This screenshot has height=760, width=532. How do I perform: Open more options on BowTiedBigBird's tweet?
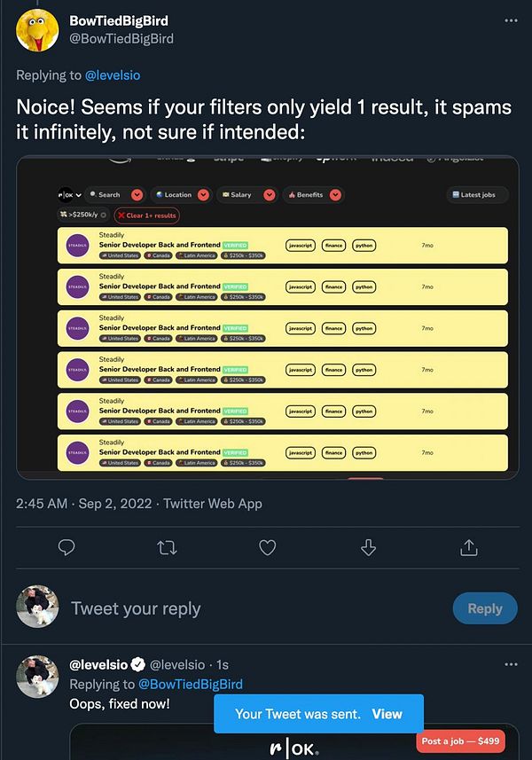(x=511, y=20)
